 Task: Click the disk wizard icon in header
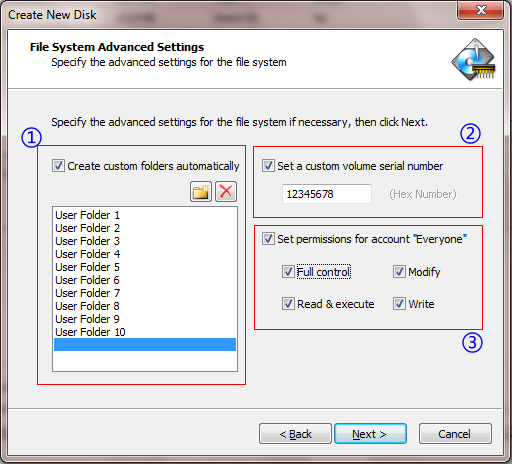pyautogui.click(x=474, y=60)
